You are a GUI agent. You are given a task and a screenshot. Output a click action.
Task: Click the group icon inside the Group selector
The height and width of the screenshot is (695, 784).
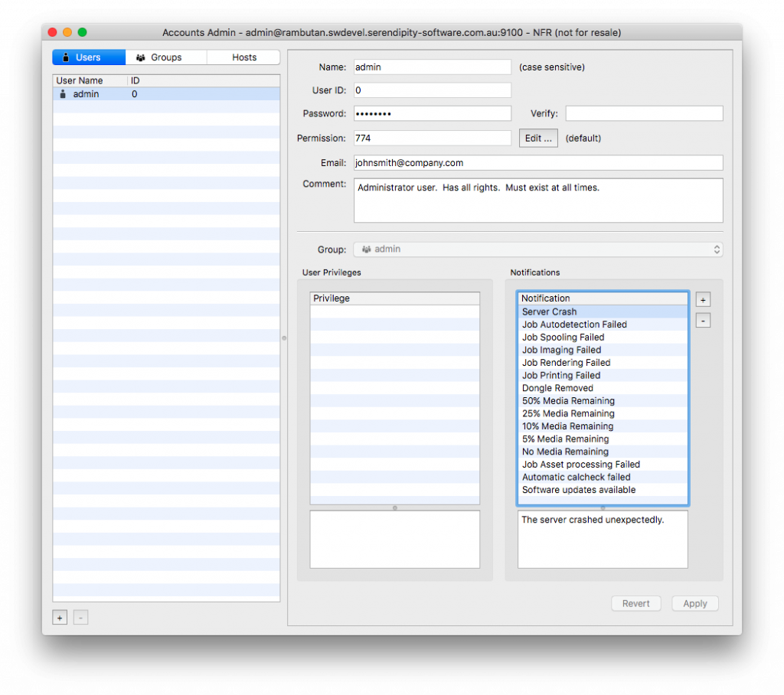[x=367, y=249]
